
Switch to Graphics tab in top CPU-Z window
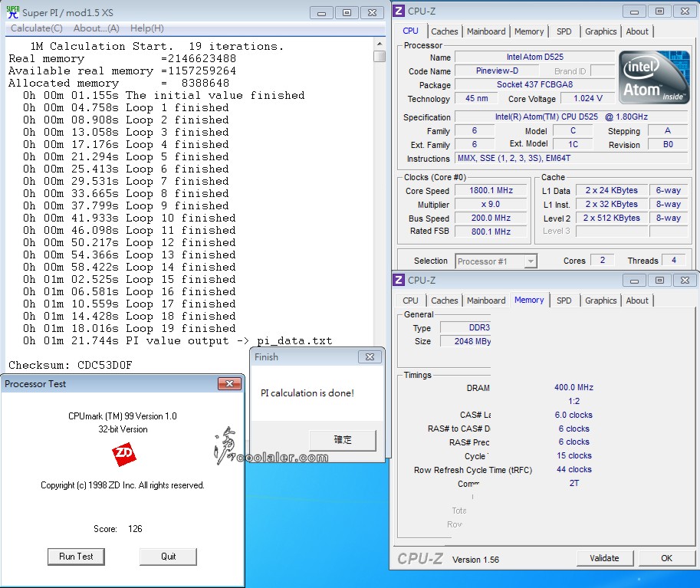coord(601,31)
